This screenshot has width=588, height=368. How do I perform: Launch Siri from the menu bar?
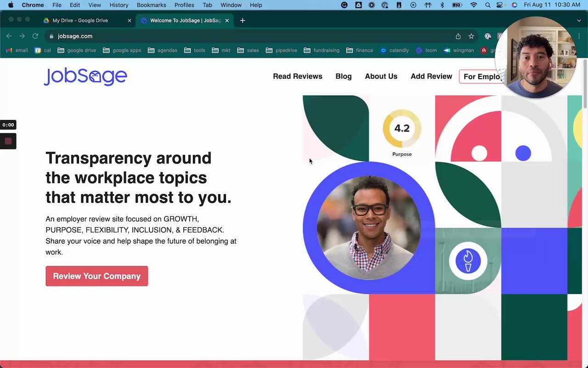(514, 5)
